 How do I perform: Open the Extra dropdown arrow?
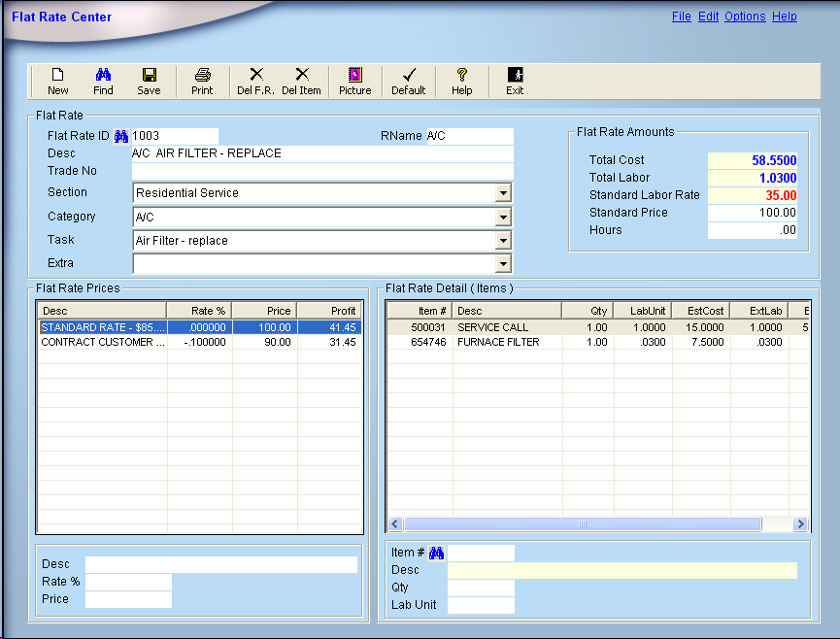pos(503,264)
